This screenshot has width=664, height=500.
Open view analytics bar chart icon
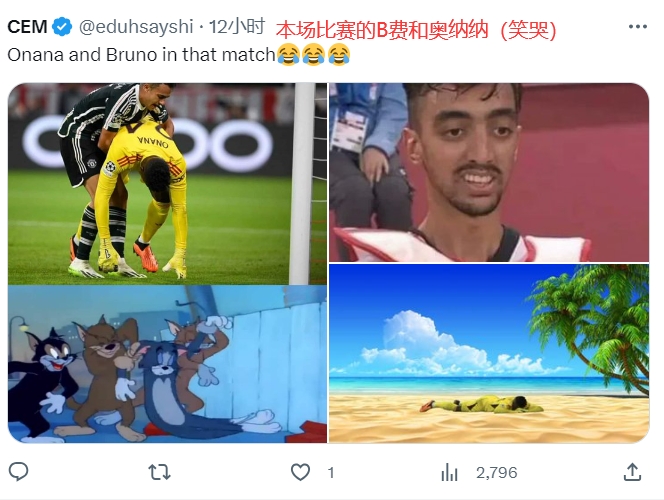449,472
